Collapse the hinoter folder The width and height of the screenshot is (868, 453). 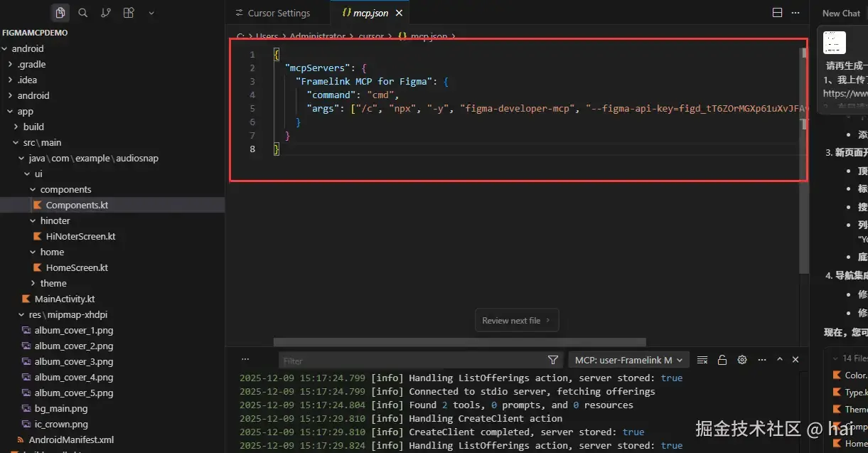(x=55, y=220)
